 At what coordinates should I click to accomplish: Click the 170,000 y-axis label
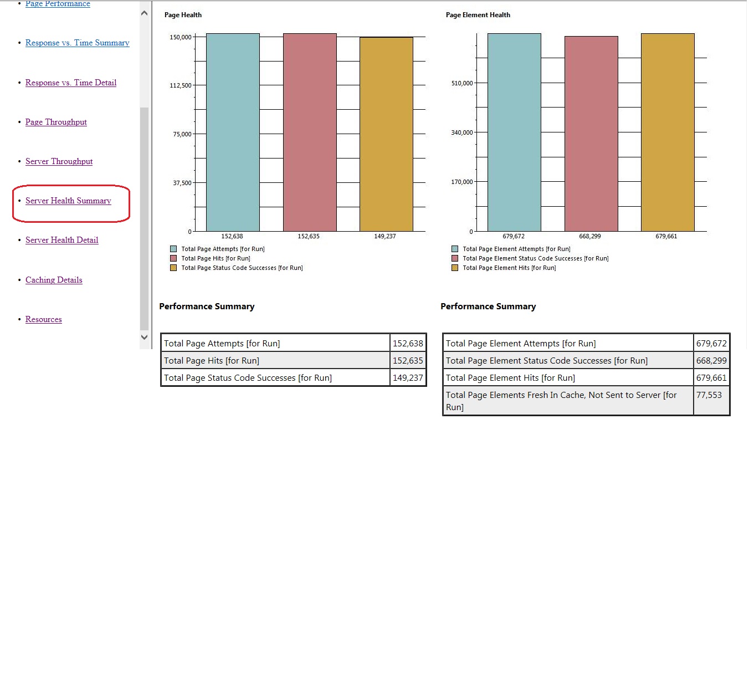click(462, 182)
